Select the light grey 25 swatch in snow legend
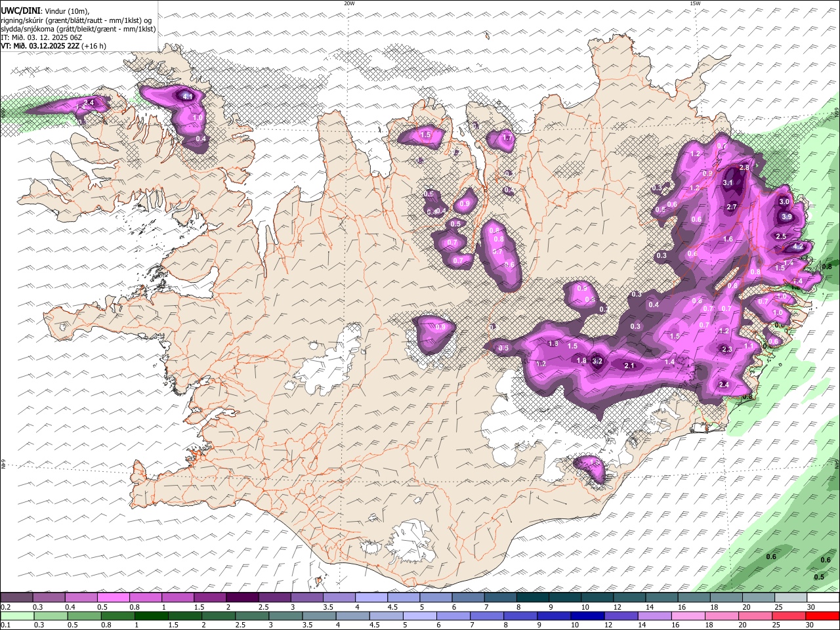This screenshot has width=840, height=630. (791, 598)
